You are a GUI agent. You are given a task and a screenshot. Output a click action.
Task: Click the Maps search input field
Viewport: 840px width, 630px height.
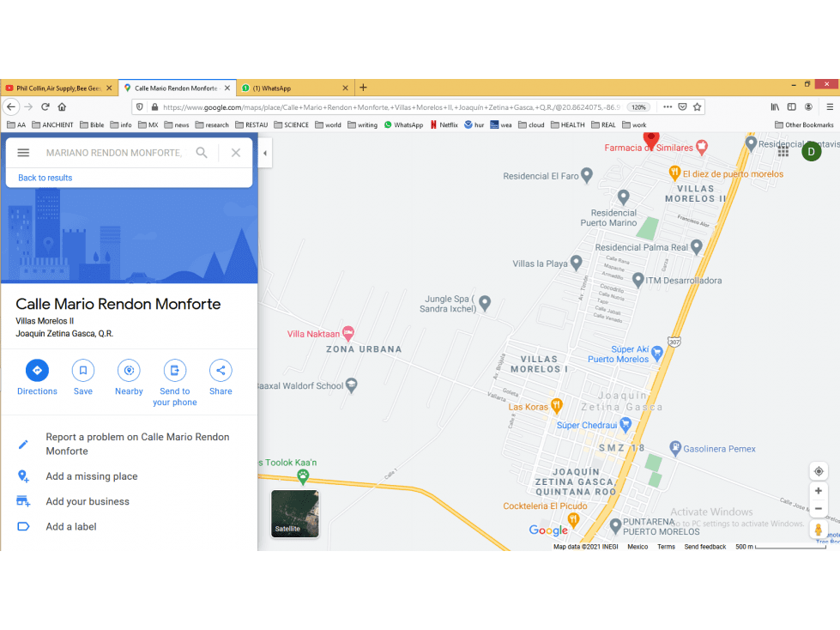[x=114, y=153]
